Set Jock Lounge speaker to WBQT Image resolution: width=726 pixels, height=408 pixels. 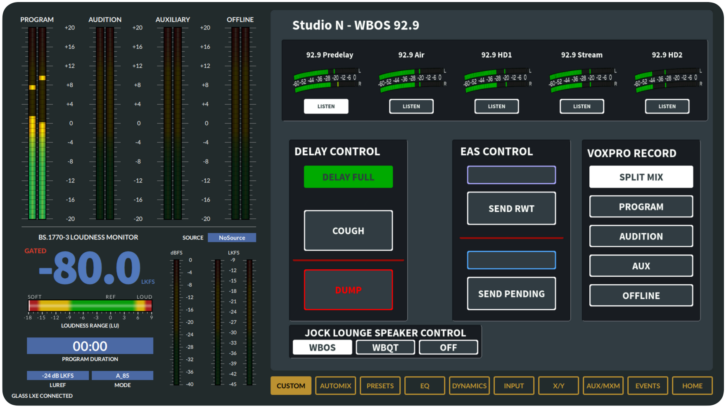pyautogui.click(x=385, y=347)
